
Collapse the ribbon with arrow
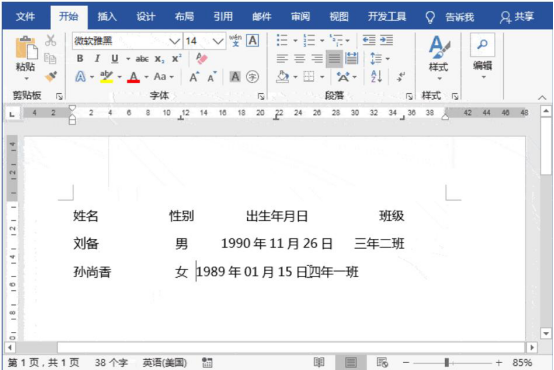tap(542, 98)
